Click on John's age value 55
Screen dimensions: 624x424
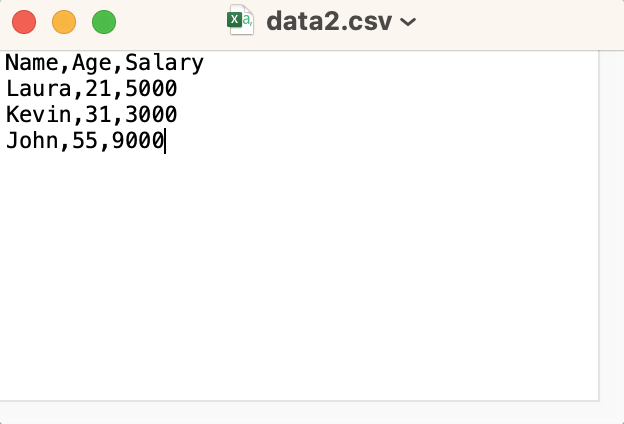(x=85, y=141)
